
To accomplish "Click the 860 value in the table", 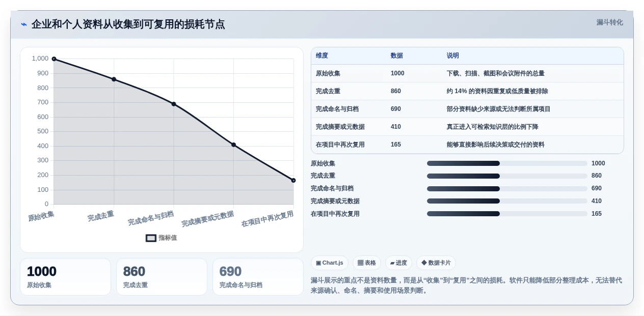I will pyautogui.click(x=396, y=91).
